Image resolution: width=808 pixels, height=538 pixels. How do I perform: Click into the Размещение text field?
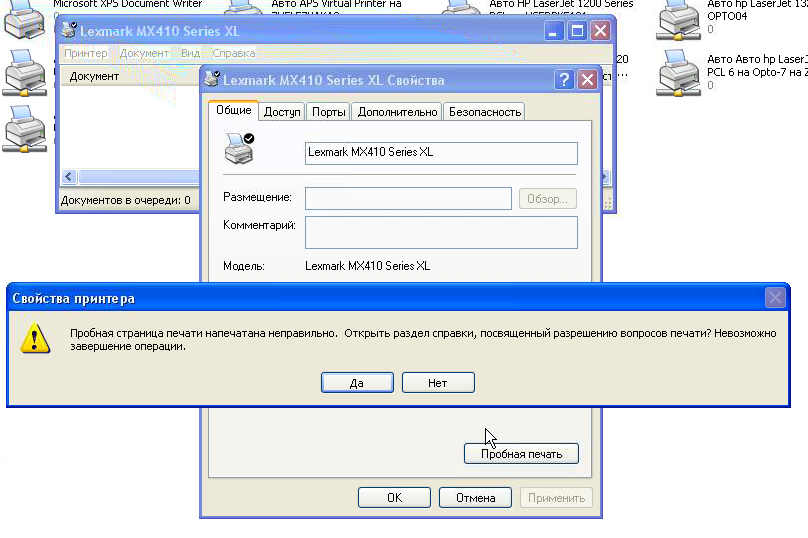coord(408,198)
